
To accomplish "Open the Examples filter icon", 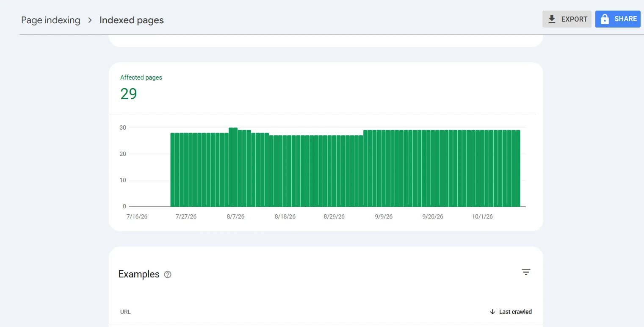I will point(526,272).
